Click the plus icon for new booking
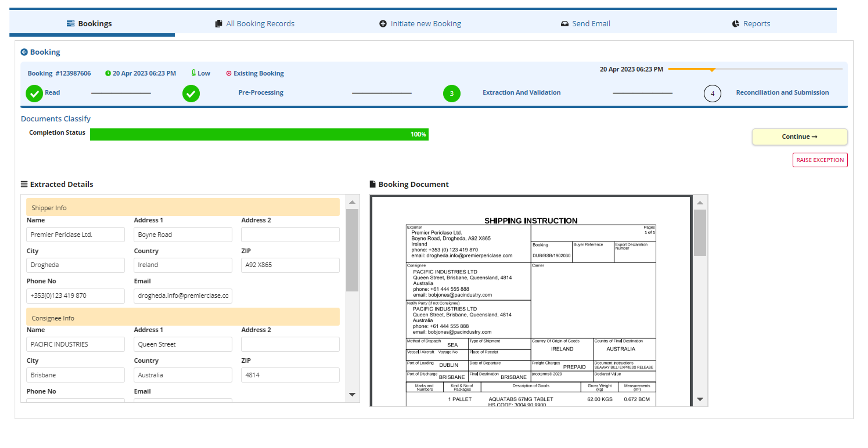The height and width of the screenshot is (448, 868). click(x=383, y=23)
